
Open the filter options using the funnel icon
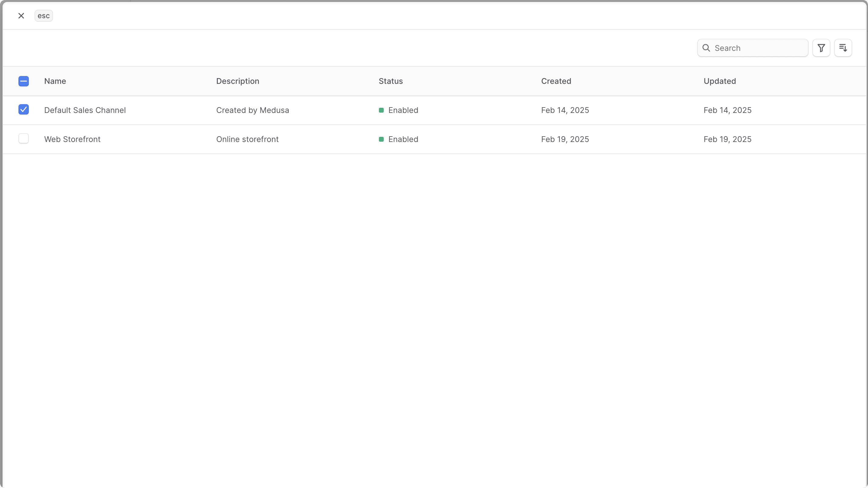[821, 48]
